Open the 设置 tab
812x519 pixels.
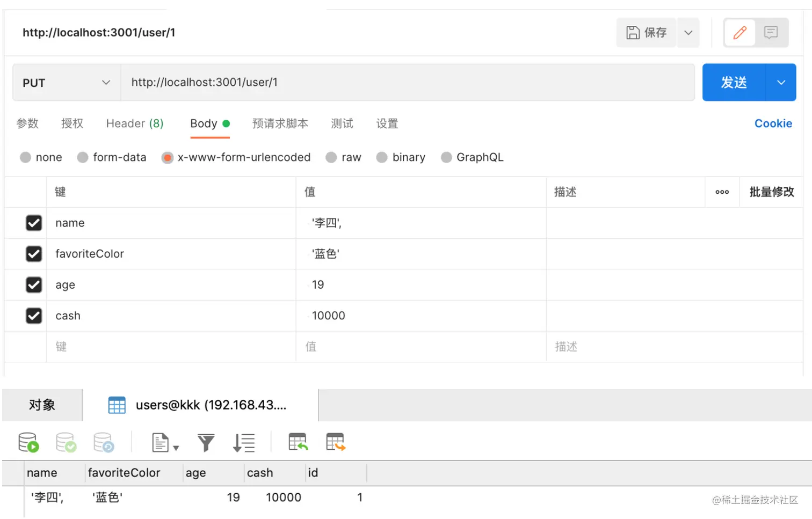[387, 123]
